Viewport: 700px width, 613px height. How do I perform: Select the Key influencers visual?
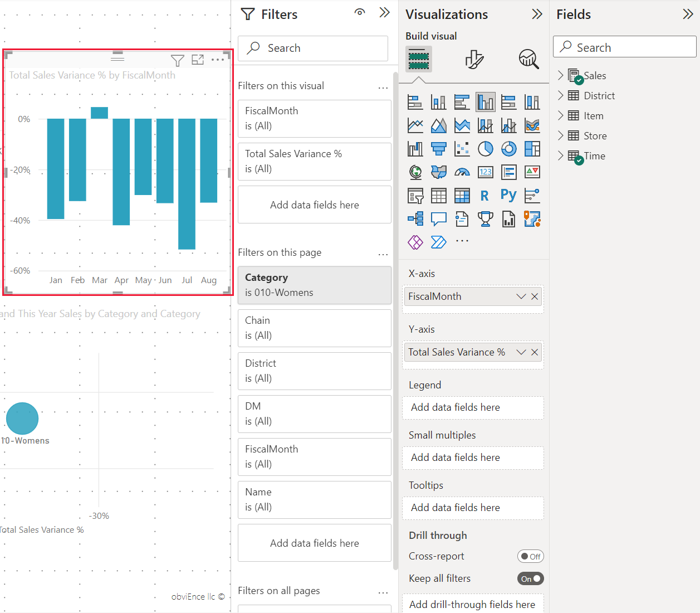[x=532, y=196]
